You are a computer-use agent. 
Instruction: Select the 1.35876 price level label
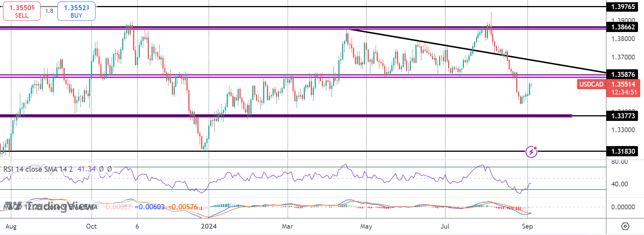tap(623, 75)
